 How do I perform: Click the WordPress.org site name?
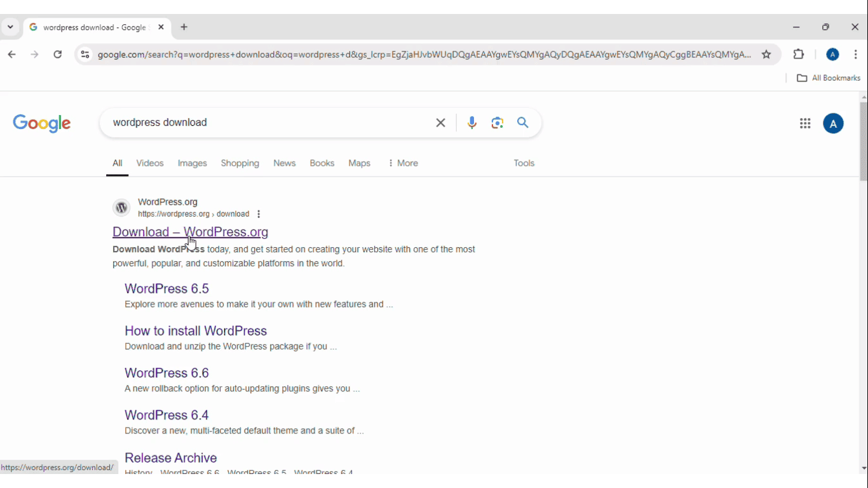pyautogui.click(x=168, y=202)
